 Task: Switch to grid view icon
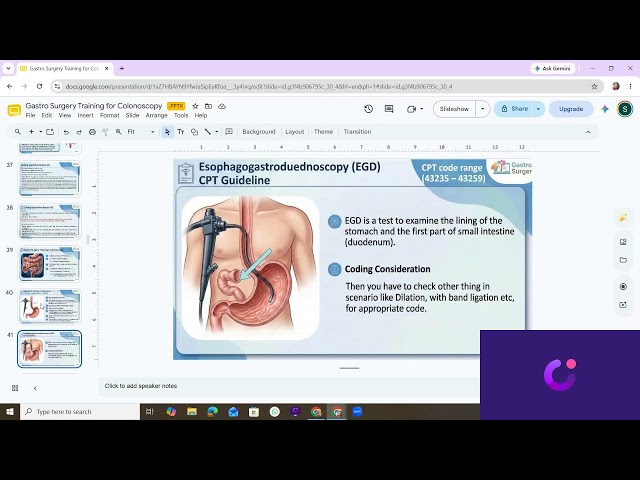[15, 388]
